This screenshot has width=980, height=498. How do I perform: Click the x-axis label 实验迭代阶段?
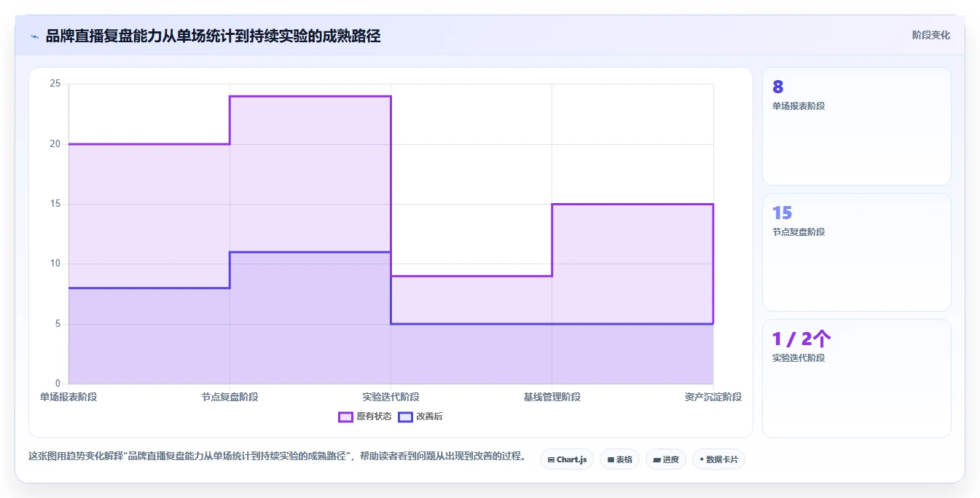point(391,397)
